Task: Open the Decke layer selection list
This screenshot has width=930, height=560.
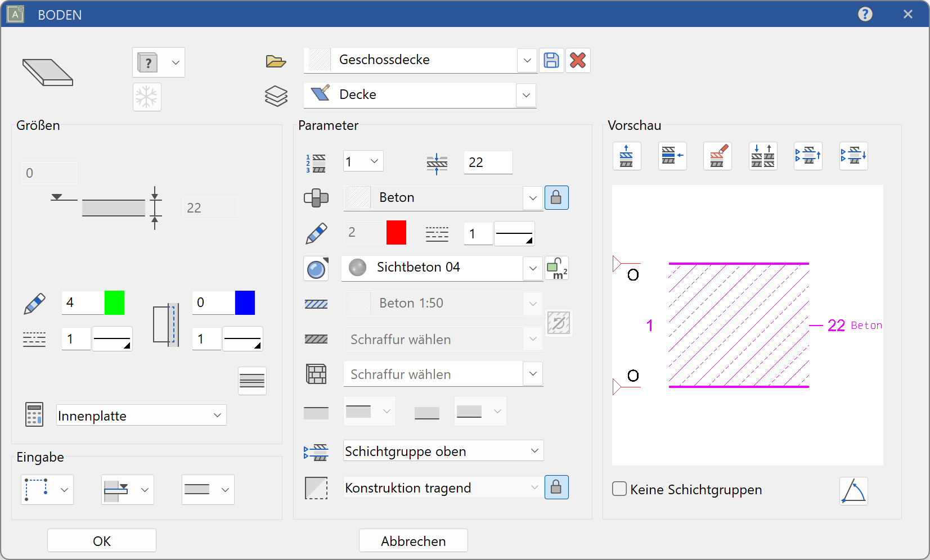Action: 525,95
